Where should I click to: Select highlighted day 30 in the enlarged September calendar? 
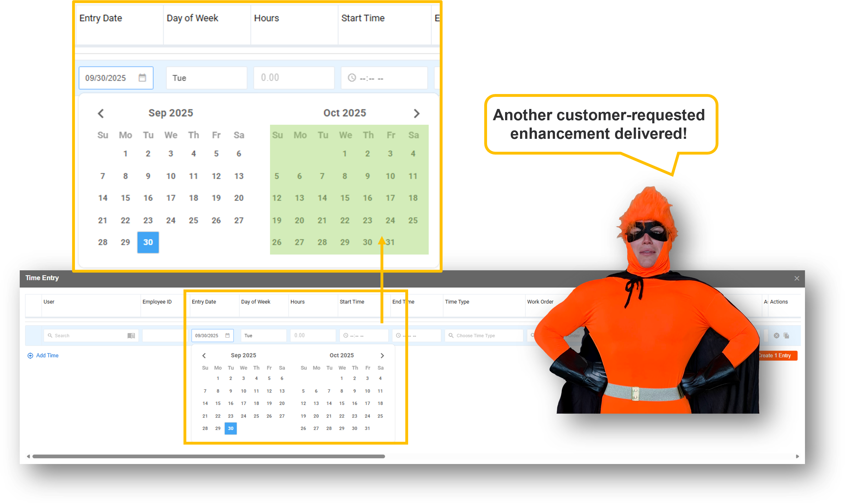click(x=148, y=242)
